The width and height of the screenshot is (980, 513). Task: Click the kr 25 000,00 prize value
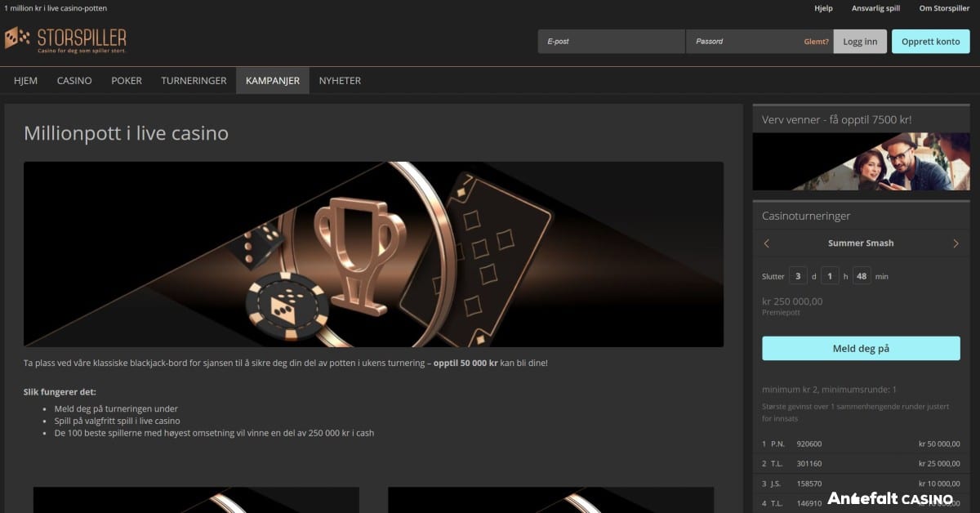coord(939,464)
